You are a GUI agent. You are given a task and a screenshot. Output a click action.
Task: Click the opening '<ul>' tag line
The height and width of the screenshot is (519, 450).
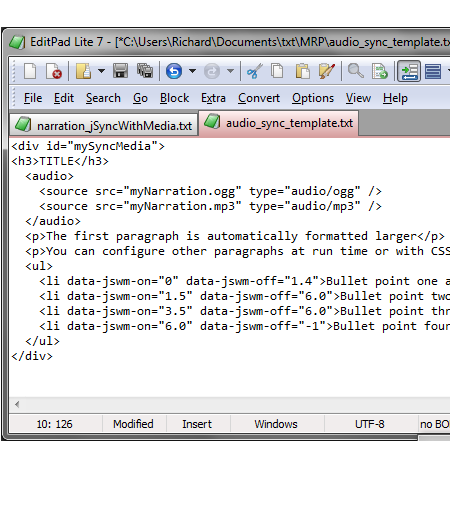(x=39, y=266)
